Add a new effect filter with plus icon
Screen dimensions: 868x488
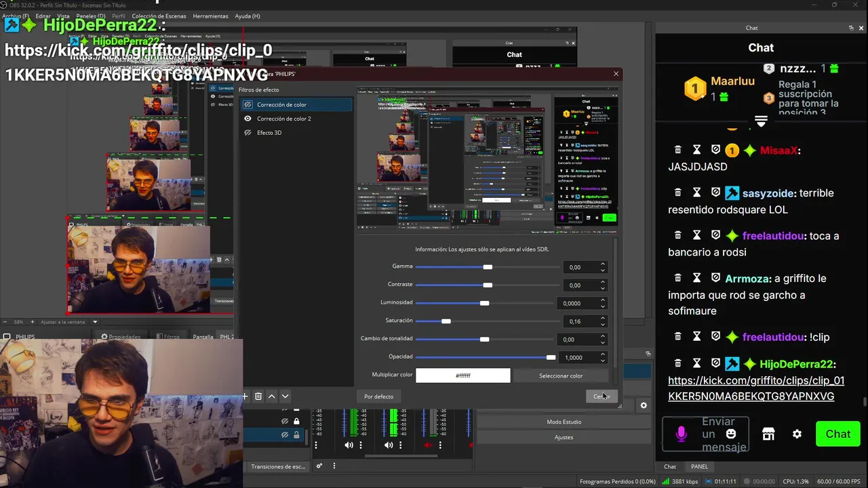pyautogui.click(x=245, y=396)
